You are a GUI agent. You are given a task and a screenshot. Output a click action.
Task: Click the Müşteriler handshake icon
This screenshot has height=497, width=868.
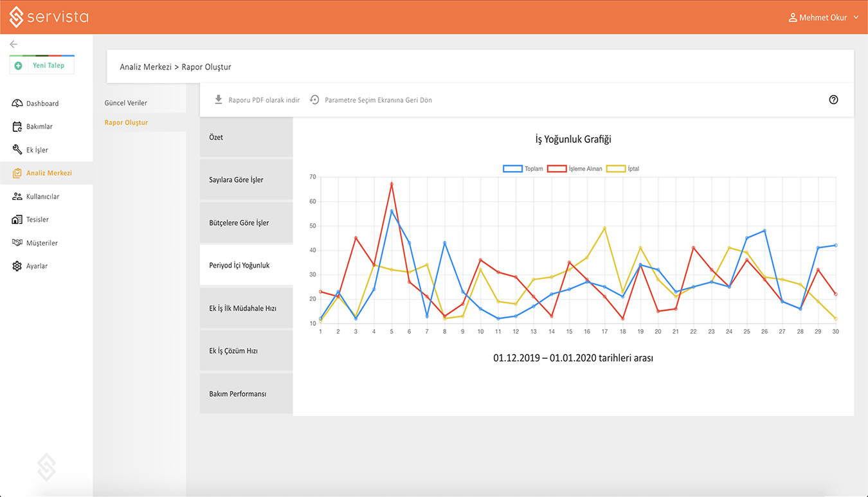(17, 243)
